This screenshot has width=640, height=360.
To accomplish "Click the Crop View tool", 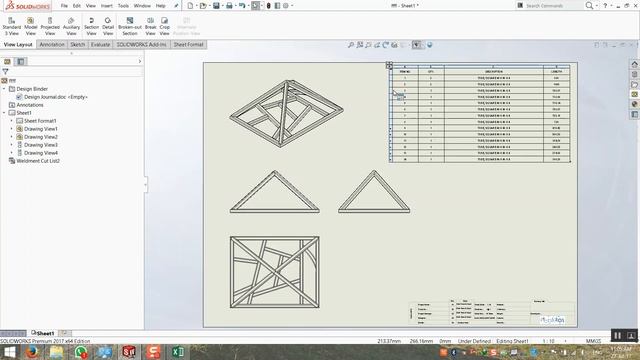I will (164, 26).
